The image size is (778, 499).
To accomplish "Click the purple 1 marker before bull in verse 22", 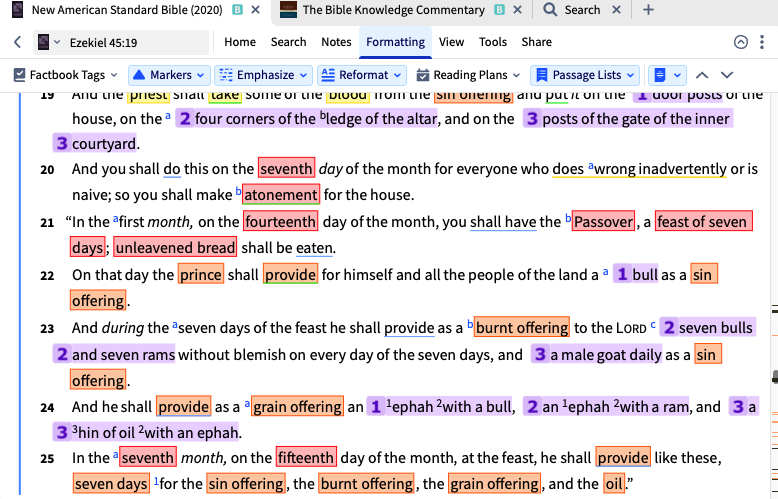I will click(622, 274).
